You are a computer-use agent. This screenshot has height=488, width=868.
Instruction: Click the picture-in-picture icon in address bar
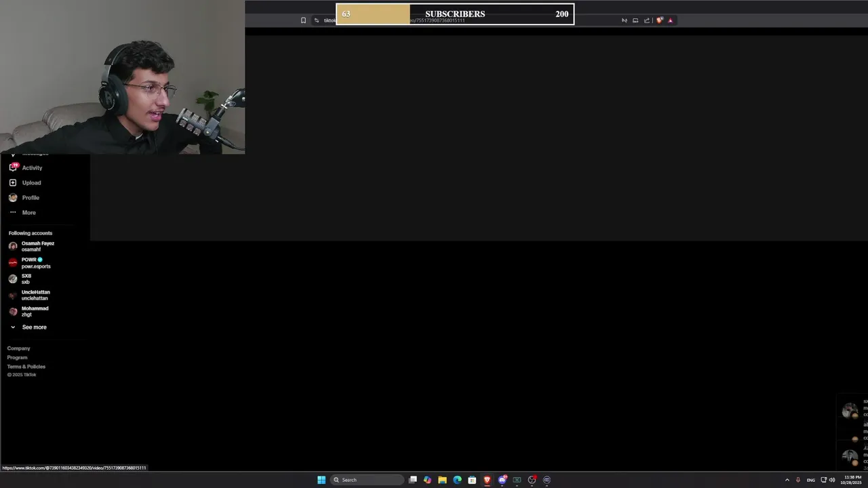click(x=635, y=20)
